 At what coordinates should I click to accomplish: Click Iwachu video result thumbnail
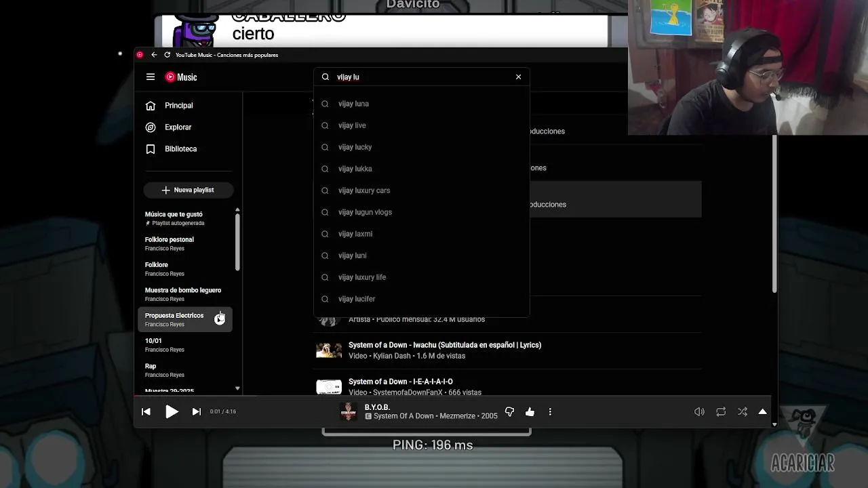point(329,350)
